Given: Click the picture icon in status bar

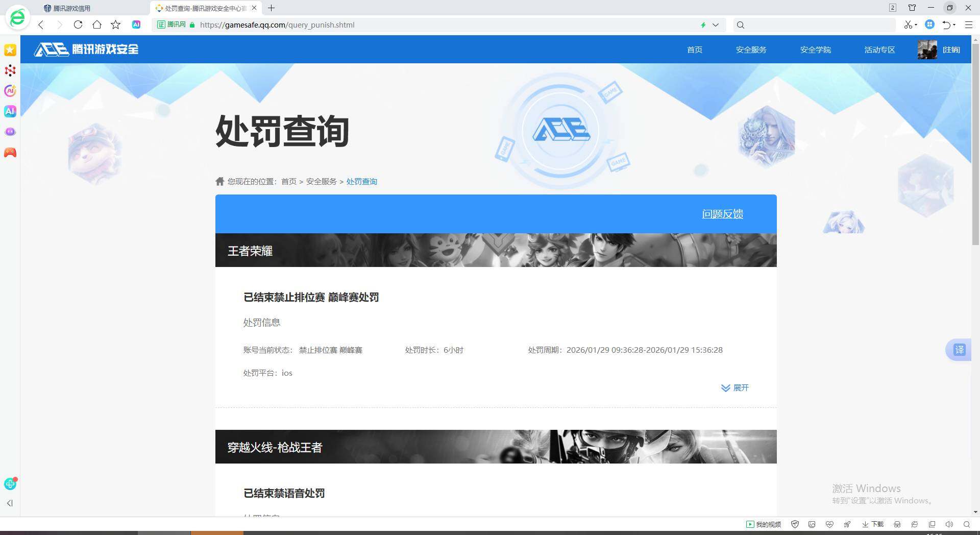Looking at the screenshot, I should [x=812, y=524].
